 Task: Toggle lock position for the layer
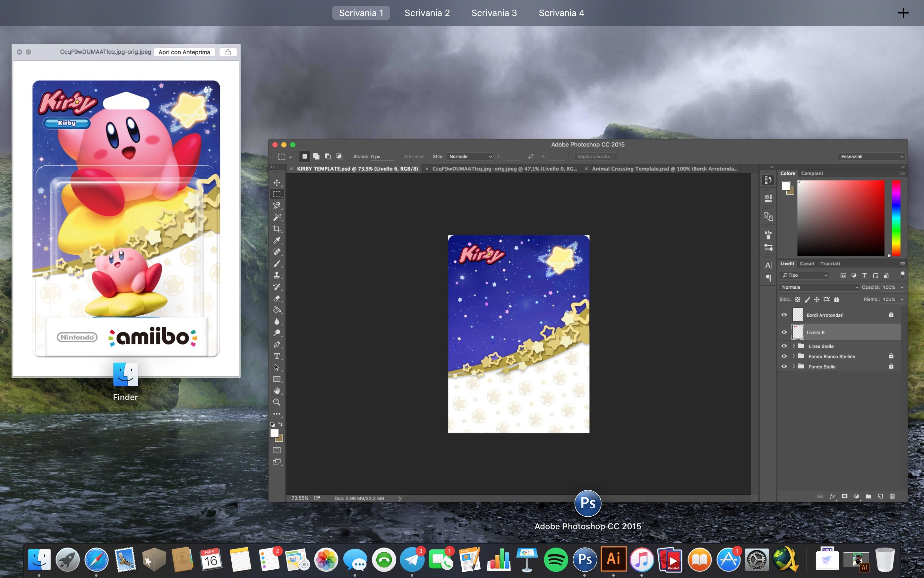point(817,299)
